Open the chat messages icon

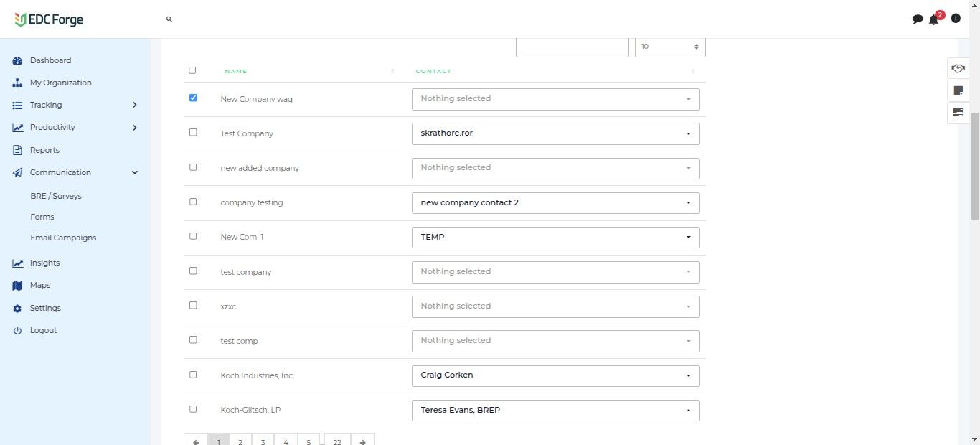click(918, 19)
